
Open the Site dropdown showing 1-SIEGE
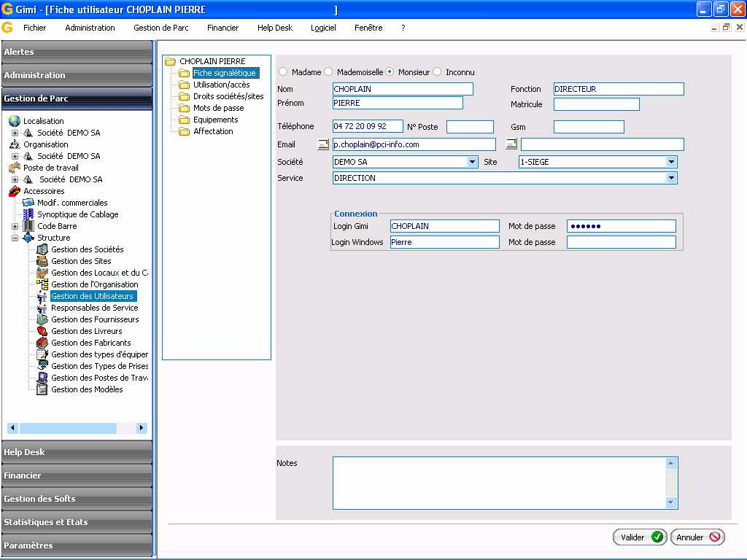671,162
